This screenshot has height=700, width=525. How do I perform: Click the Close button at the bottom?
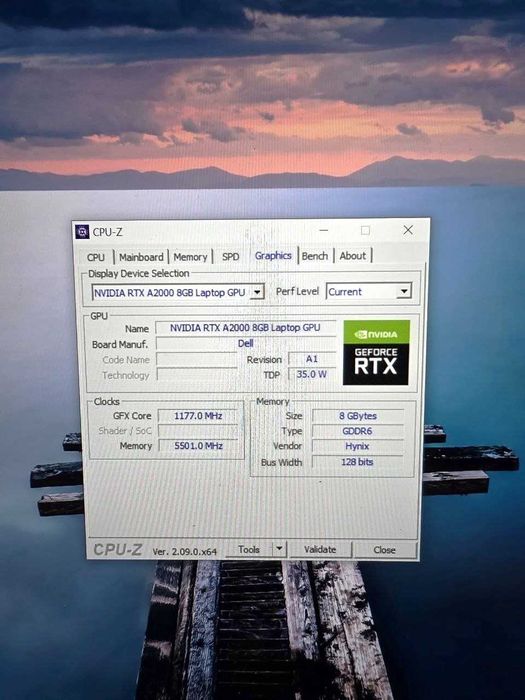[384, 550]
